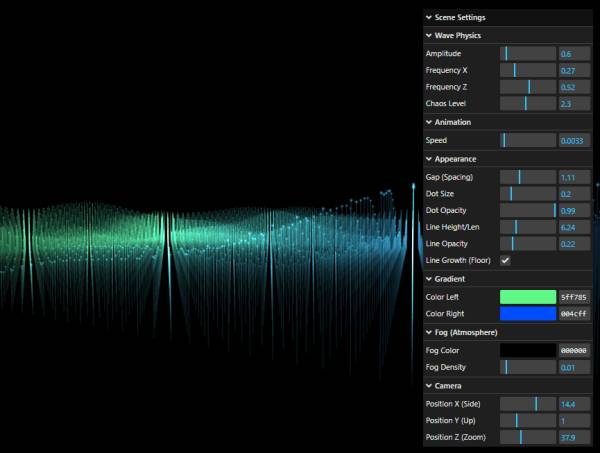Collapse the Camera section

(x=447, y=385)
